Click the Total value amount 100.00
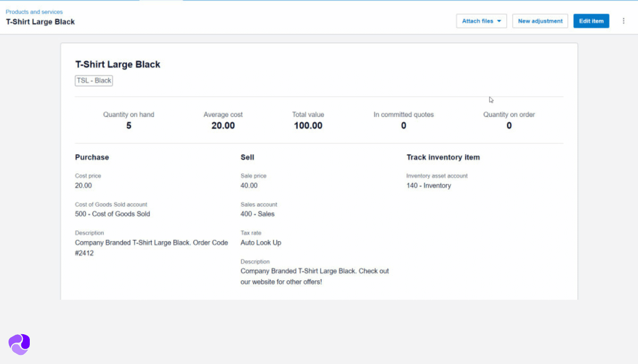This screenshot has height=364, width=638. point(308,126)
